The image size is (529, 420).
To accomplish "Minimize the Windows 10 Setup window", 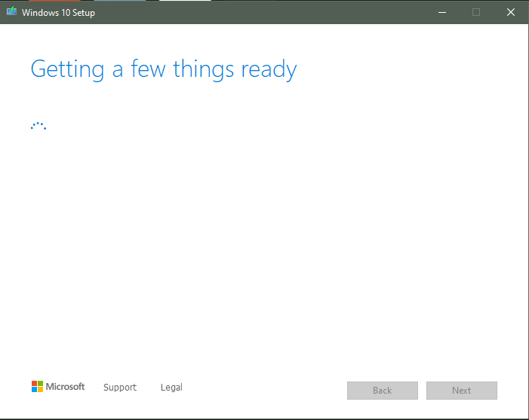I will [x=442, y=13].
